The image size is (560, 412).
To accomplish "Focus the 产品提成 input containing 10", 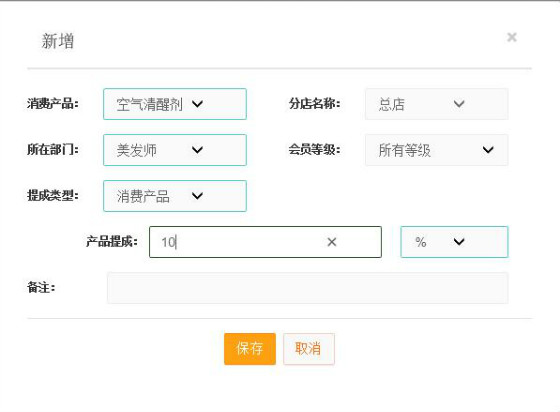I will tap(265, 242).
